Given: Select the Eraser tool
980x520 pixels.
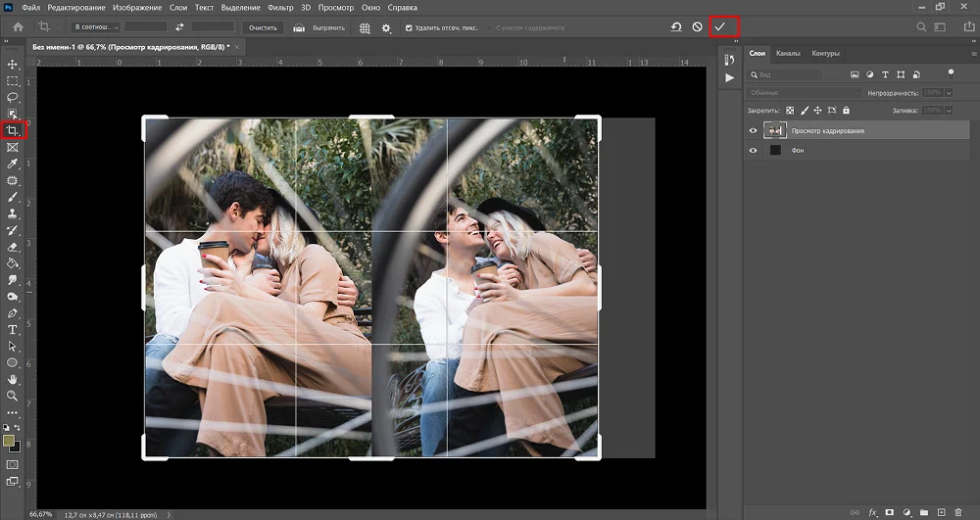Looking at the screenshot, I should (13, 247).
